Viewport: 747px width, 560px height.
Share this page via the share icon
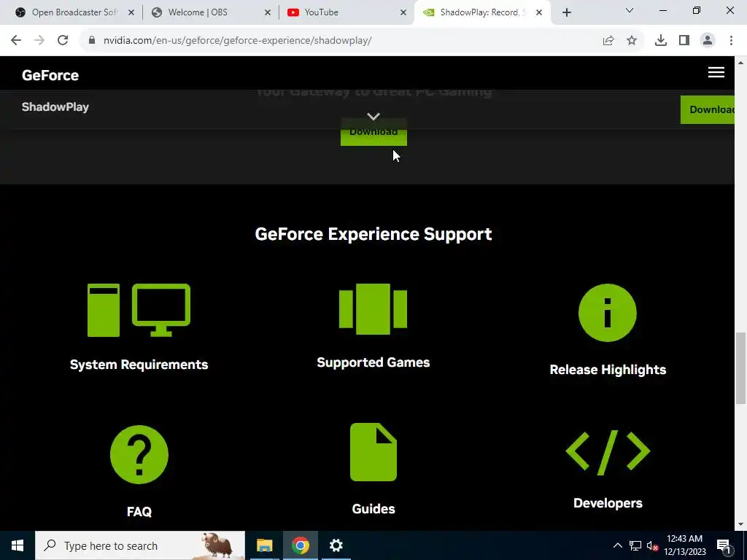(x=608, y=41)
